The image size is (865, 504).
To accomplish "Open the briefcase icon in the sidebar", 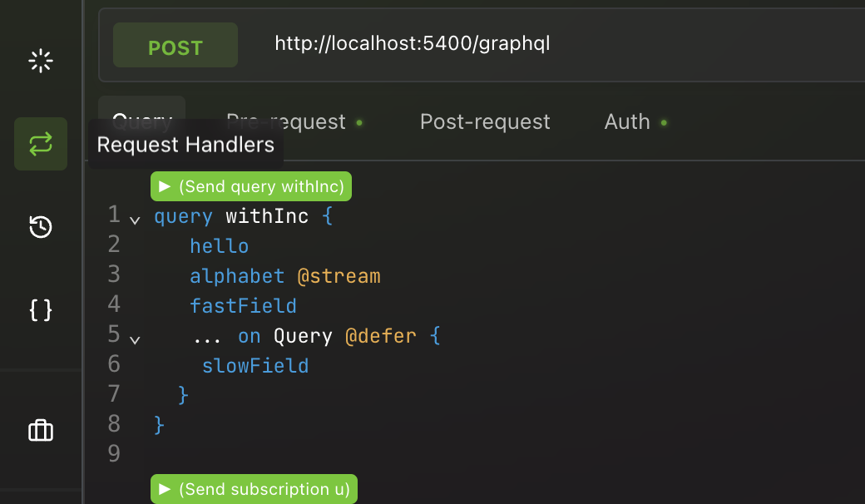I will 40,430.
